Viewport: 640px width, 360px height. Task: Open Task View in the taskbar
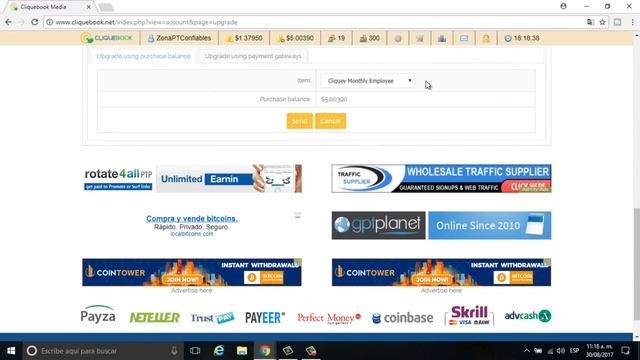pyautogui.click(x=195, y=351)
